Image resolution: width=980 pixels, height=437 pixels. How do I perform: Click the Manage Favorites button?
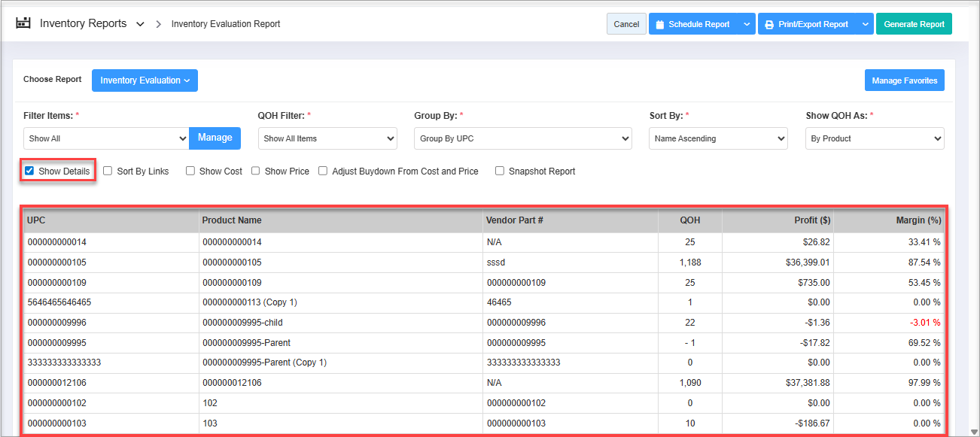(904, 80)
